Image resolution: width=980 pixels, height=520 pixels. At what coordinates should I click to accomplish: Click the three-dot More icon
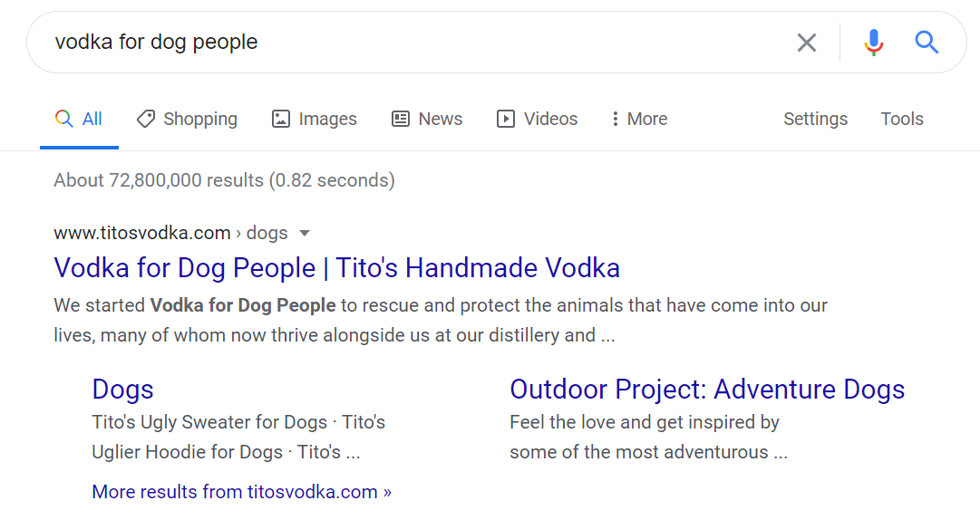pyautogui.click(x=615, y=119)
